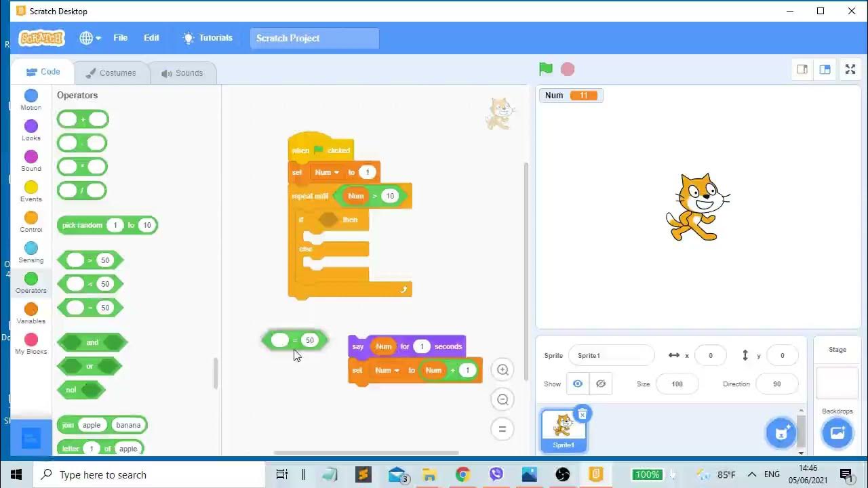Click the when flag clicked hat block

320,149
